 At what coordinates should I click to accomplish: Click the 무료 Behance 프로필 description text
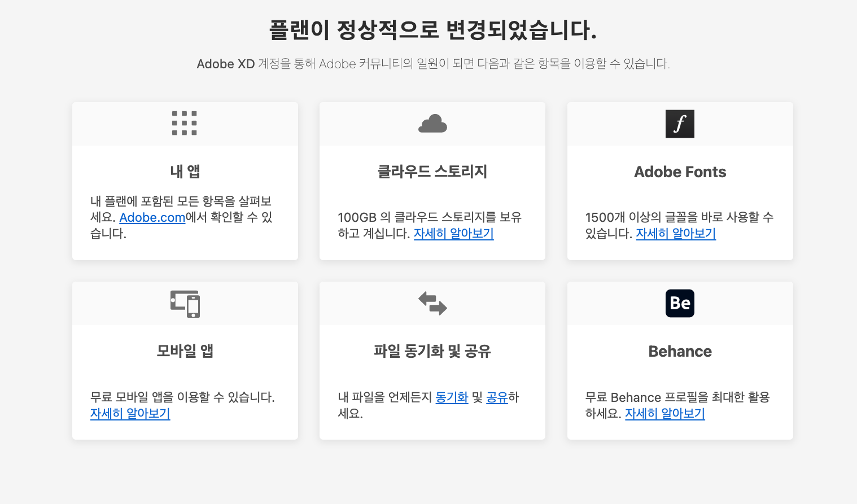click(677, 405)
